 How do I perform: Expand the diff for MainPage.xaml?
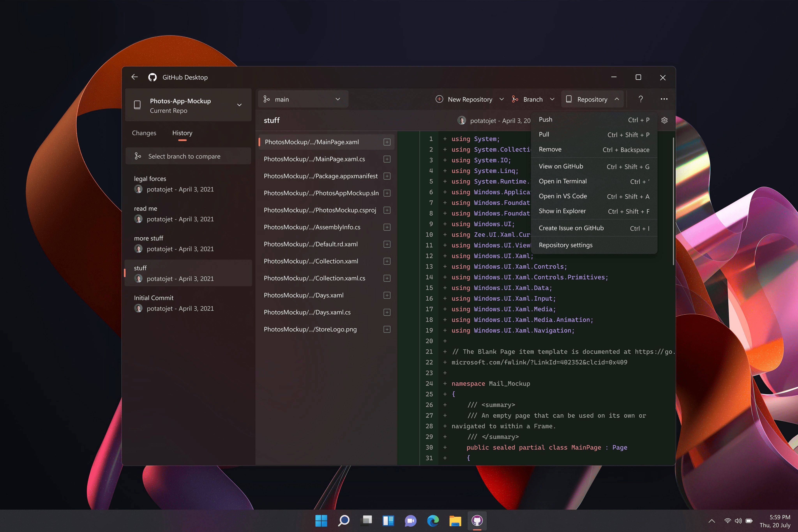point(387,142)
